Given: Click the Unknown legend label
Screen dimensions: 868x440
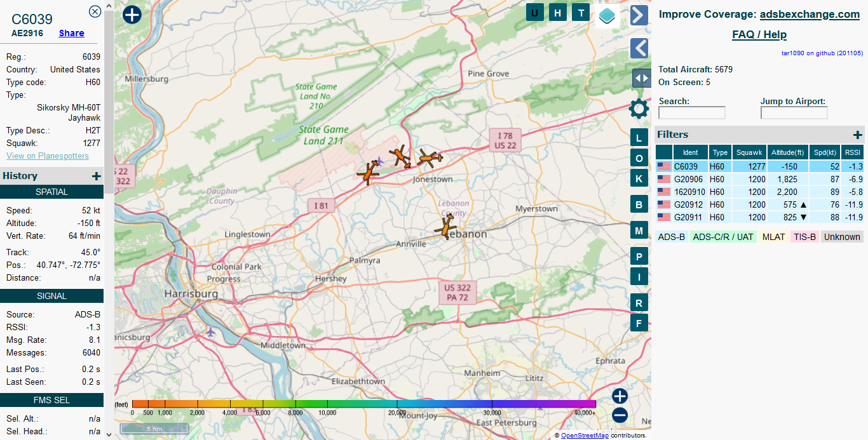Looking at the screenshot, I should tap(842, 237).
